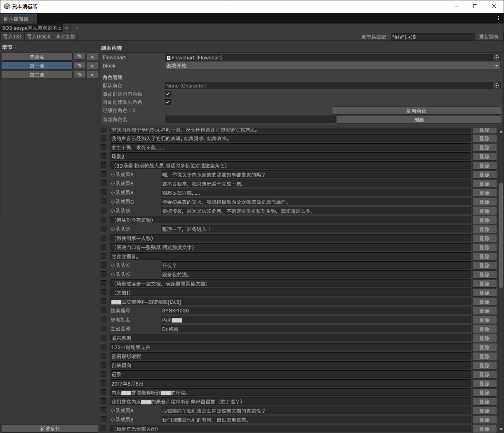The image size is (504, 433).
Task: Tick the checkbox beside the 场景2 line
Action: tap(104, 156)
